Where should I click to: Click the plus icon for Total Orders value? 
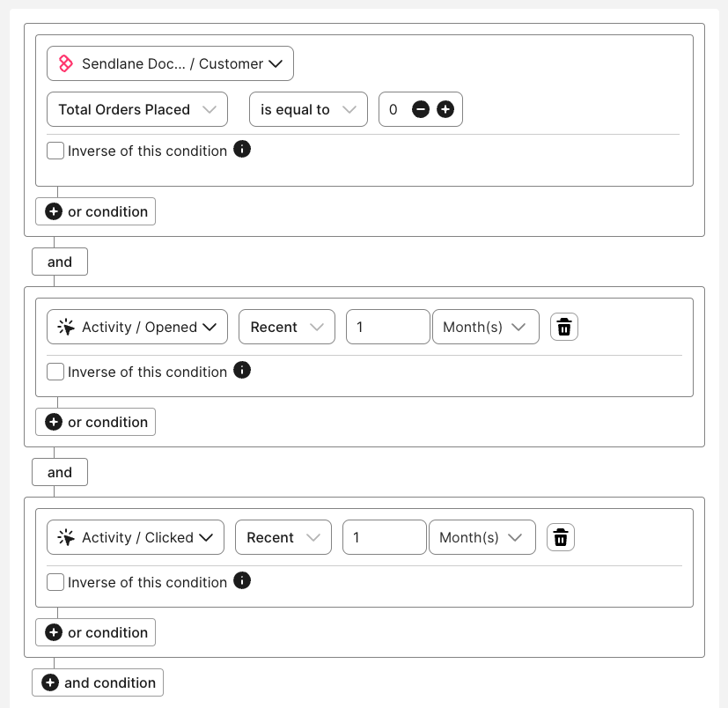coord(445,109)
